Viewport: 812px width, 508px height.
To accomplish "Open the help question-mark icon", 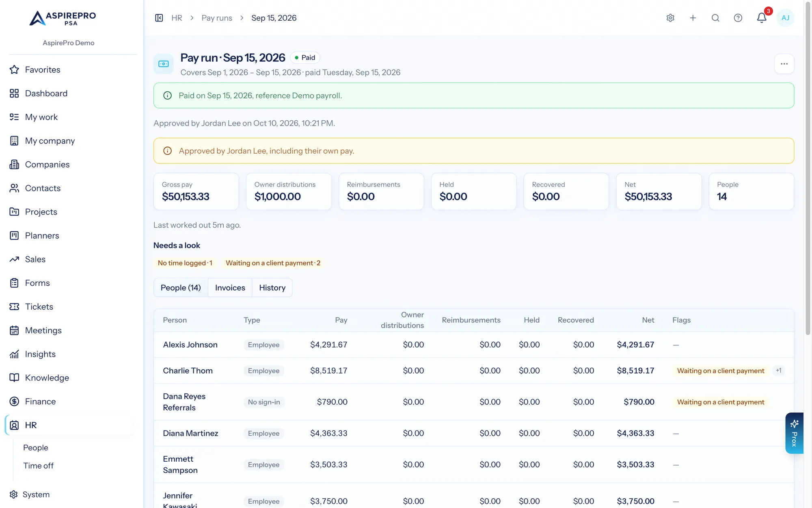I will [738, 18].
